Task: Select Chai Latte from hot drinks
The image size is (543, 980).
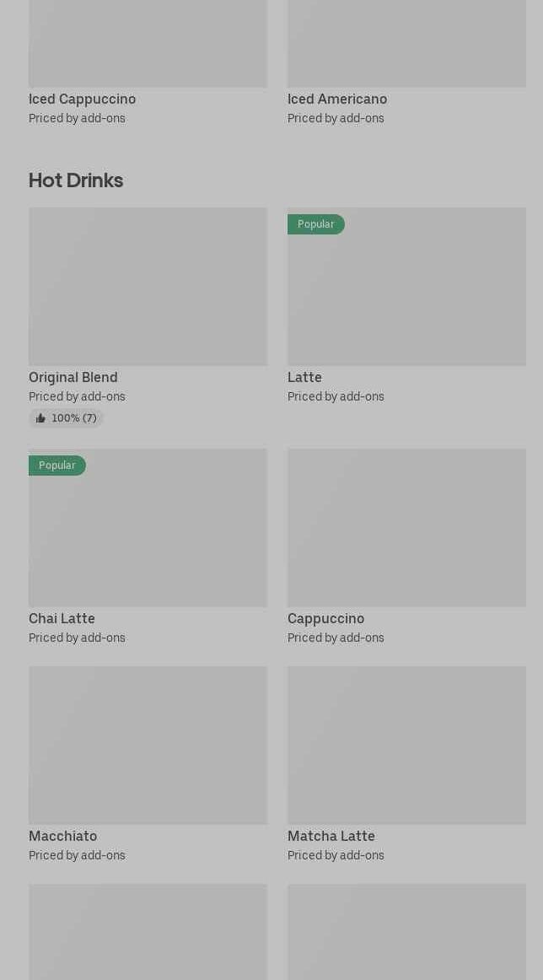Action: 62,619
